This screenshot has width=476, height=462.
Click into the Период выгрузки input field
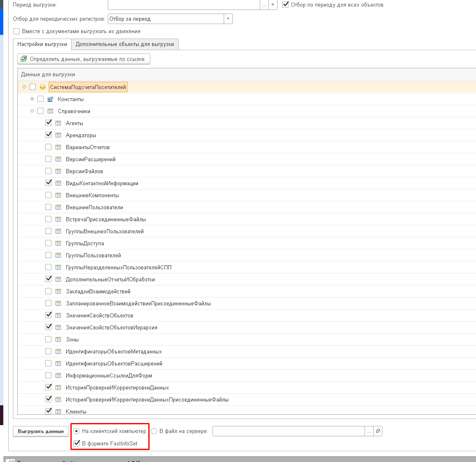[184, 5]
